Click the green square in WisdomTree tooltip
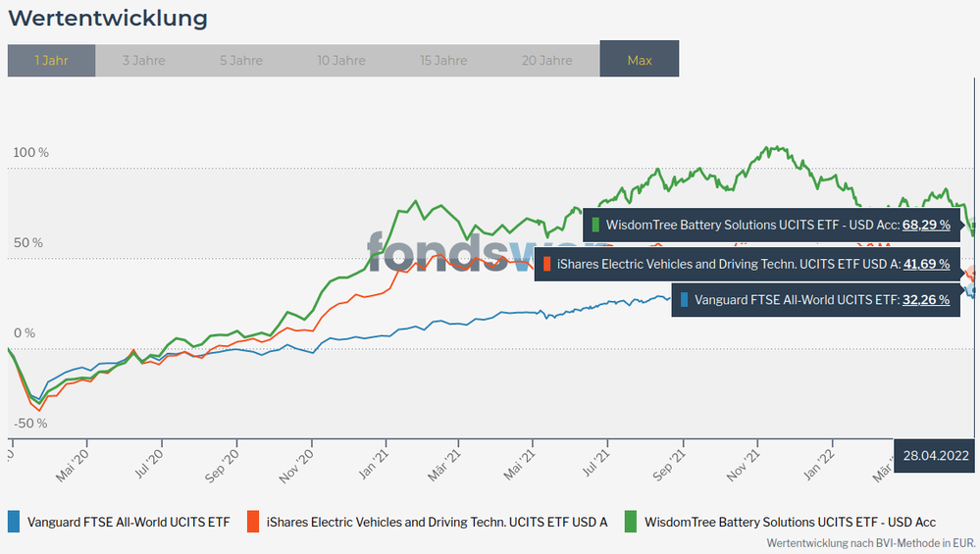 595,225
